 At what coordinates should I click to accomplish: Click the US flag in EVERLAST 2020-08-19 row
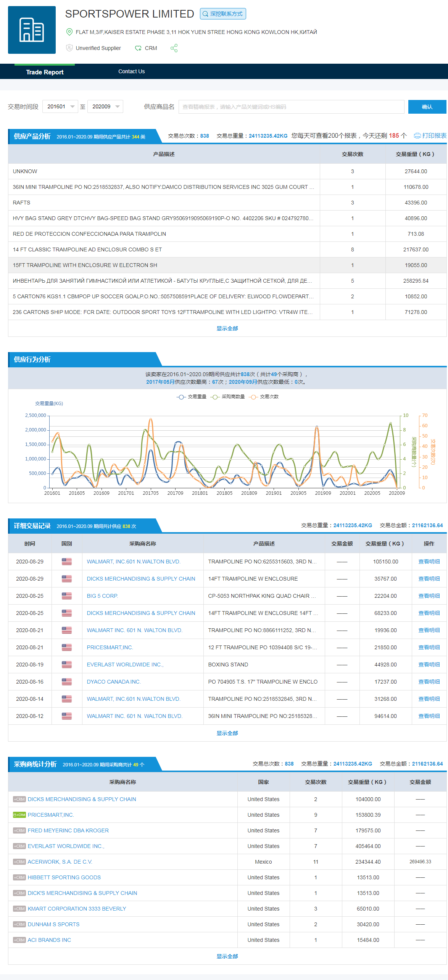click(x=67, y=665)
